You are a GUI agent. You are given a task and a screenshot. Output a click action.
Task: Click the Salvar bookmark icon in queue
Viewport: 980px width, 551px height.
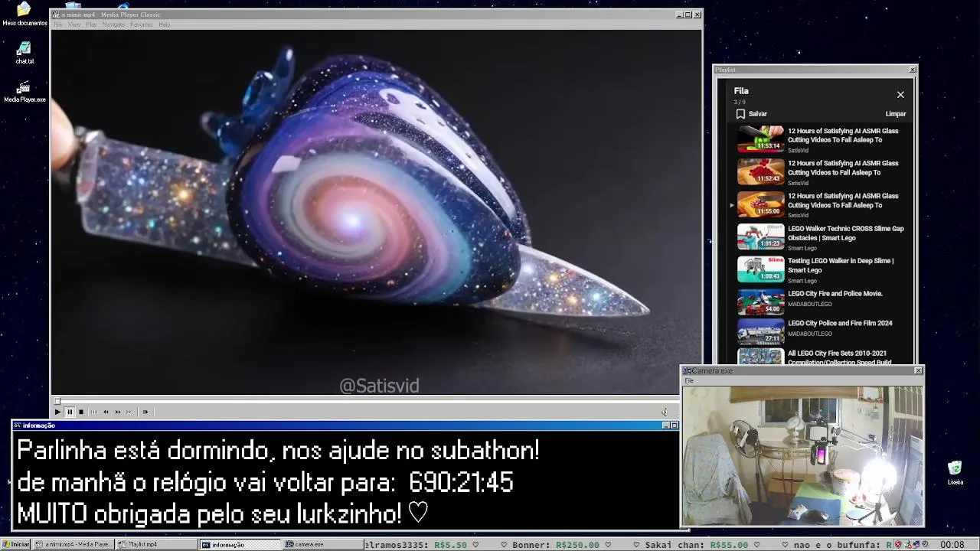click(740, 114)
